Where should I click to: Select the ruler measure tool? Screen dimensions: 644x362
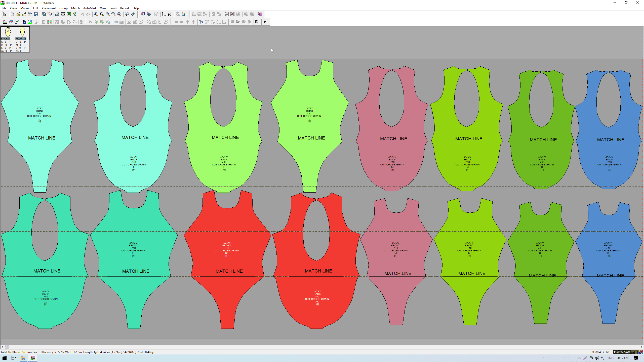click(164, 14)
